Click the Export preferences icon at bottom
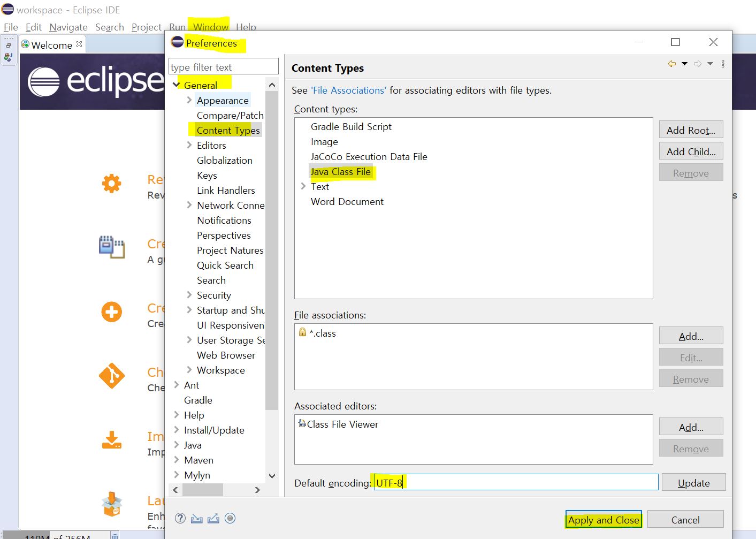The width and height of the screenshot is (756, 539). click(213, 518)
